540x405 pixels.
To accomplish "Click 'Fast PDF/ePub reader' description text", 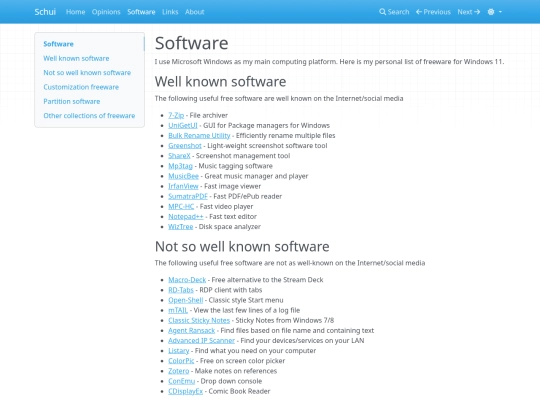I will coord(248,196).
